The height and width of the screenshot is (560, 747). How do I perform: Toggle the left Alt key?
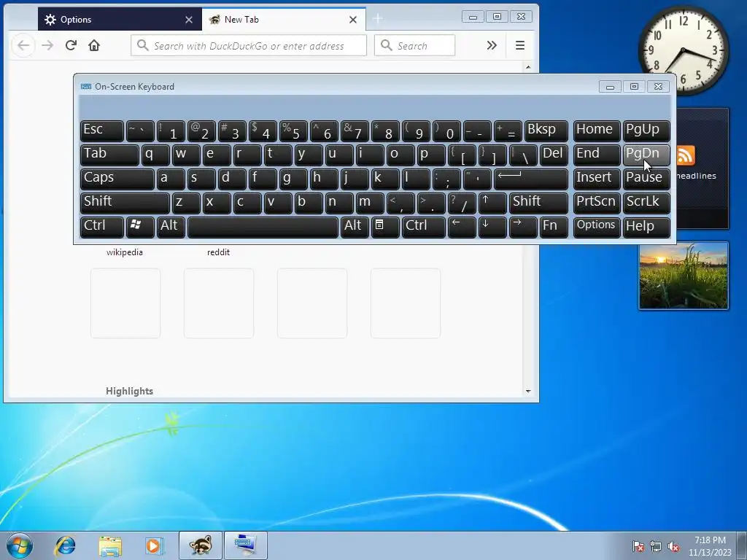click(x=171, y=227)
